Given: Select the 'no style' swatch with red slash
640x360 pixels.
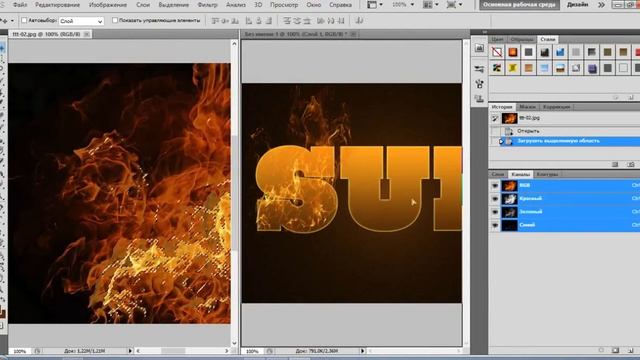Looking at the screenshot, I should (497, 52).
